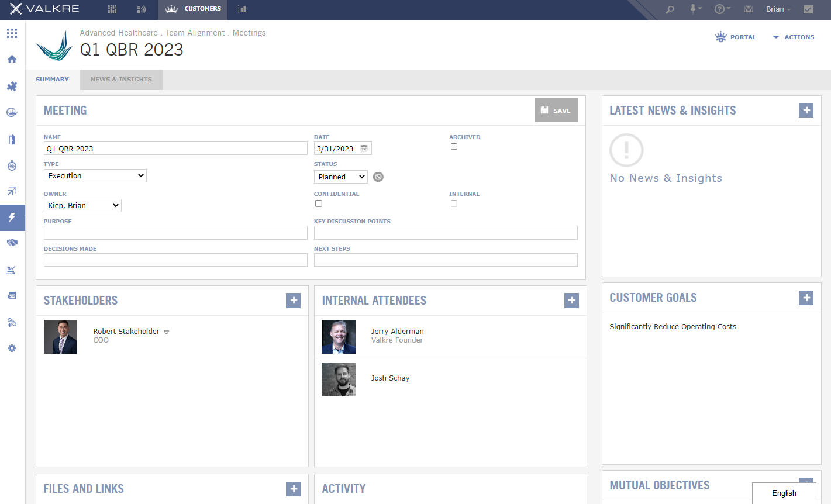This screenshot has height=504, width=831.
Task: Open the apps grid in the sidebar
Action: pos(12,33)
